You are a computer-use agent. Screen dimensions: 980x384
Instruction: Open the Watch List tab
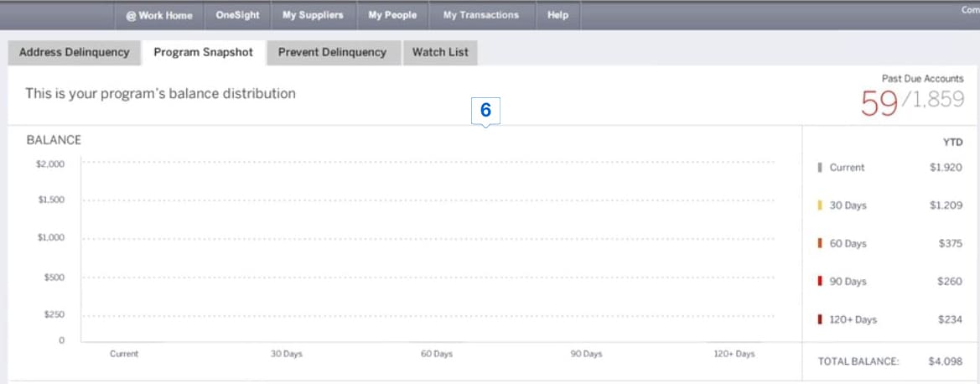(440, 52)
